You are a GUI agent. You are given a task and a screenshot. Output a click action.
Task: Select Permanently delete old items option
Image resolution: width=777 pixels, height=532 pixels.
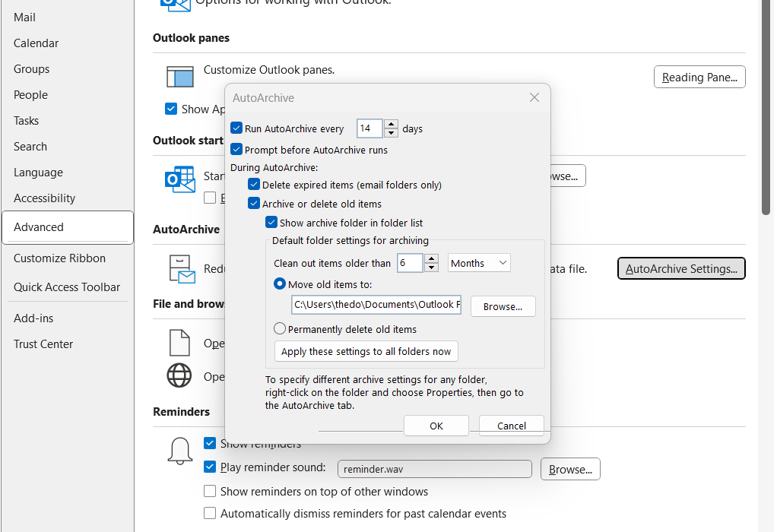point(280,328)
